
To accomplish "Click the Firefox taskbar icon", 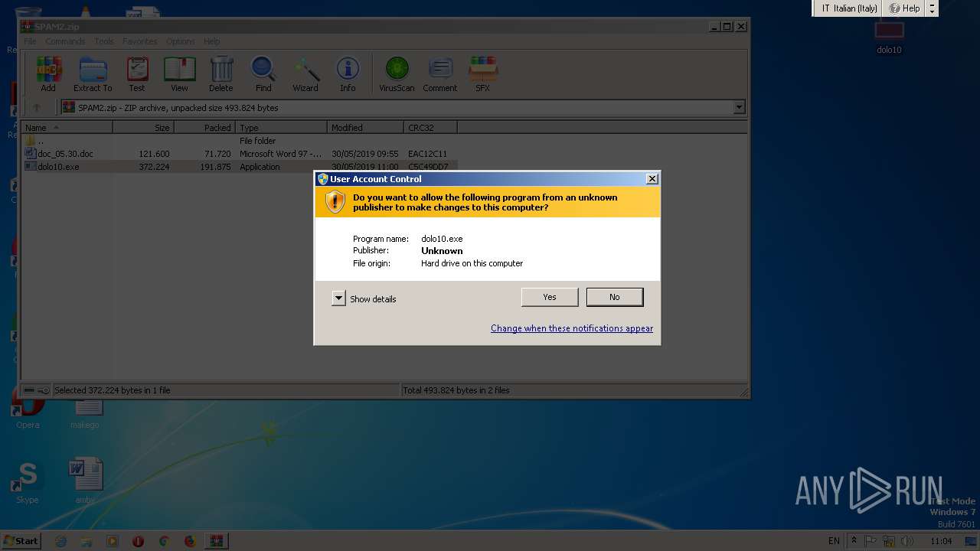I will 190,541.
